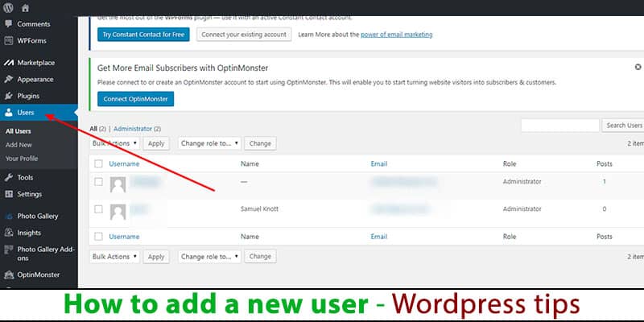Sort by Username header column
This screenshot has height=322, width=644.
tap(124, 164)
